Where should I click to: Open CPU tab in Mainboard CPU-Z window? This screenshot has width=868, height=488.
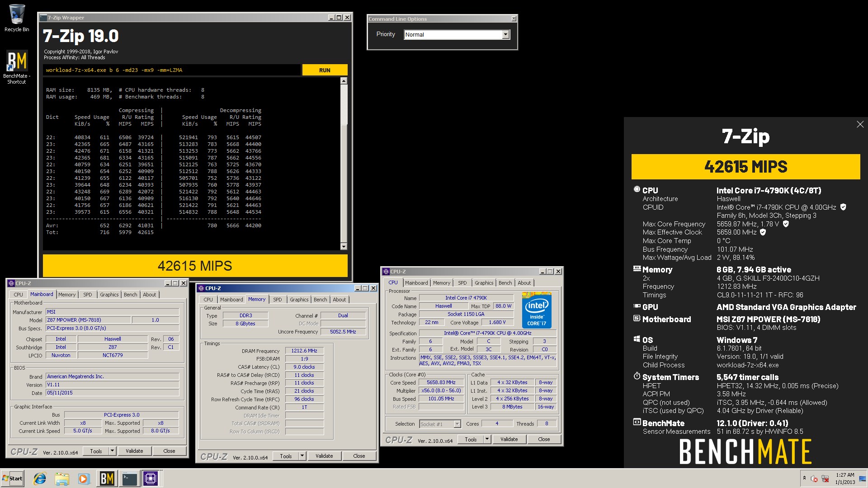18,295
